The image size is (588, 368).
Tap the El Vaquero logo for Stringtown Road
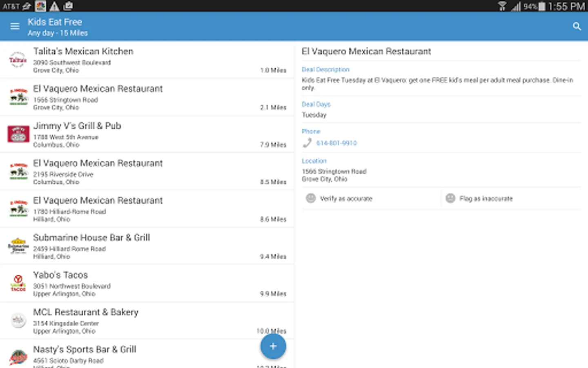[x=18, y=97]
